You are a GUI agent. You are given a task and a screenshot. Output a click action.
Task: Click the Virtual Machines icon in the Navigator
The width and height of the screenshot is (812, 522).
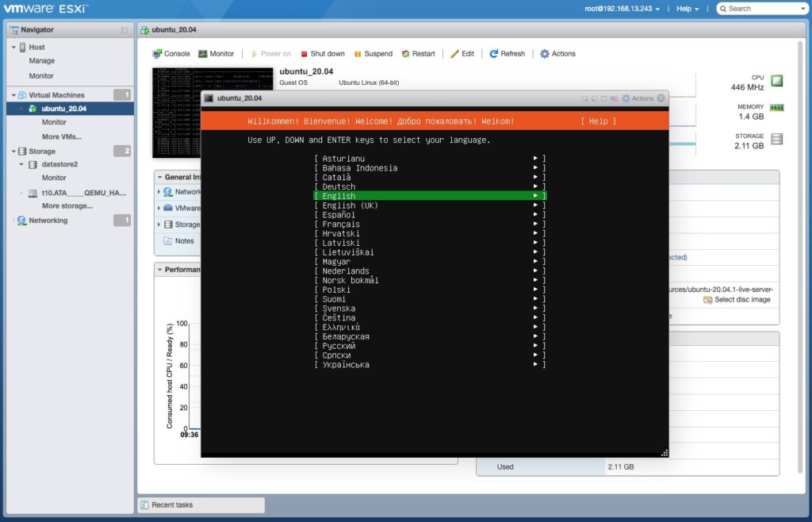coord(22,95)
